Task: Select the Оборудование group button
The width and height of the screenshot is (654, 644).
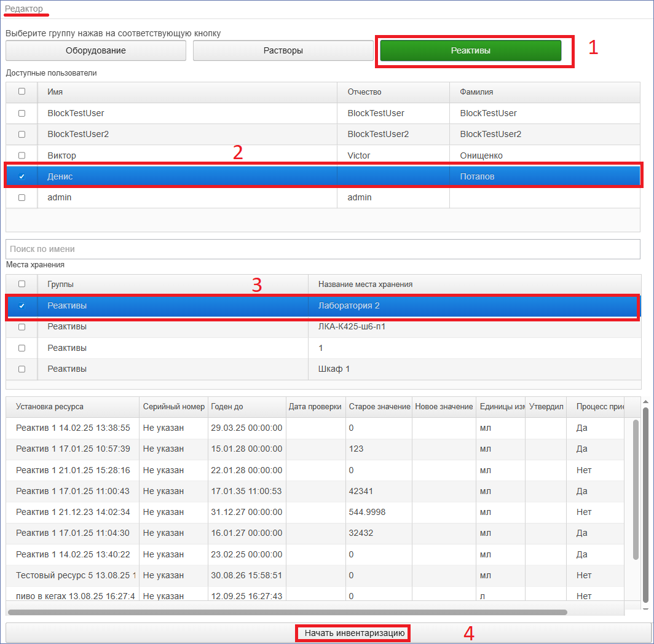Action: 95,50
